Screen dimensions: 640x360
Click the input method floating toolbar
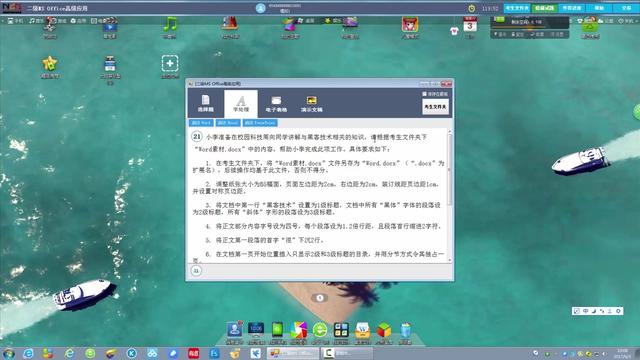[597, 311]
